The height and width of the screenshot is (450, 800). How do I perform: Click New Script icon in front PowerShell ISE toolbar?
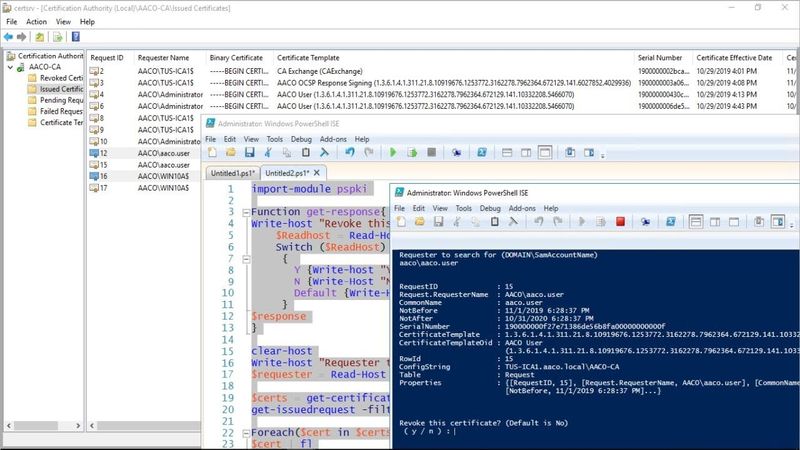coord(402,221)
